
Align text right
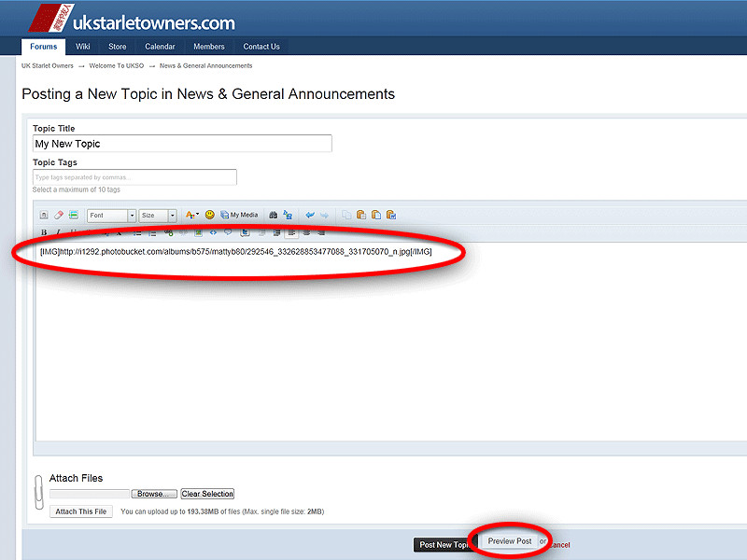tap(321, 232)
